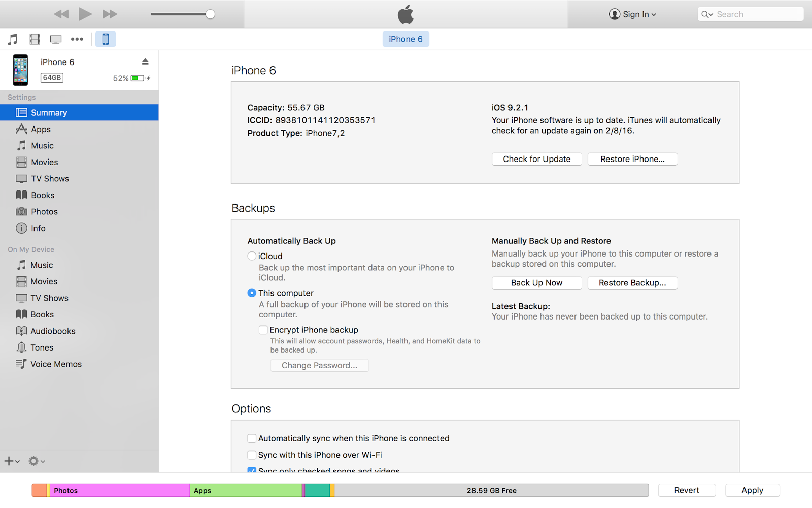Open the TV Shows library icon in toolbar
This screenshot has width=812, height=508.
(56, 39)
